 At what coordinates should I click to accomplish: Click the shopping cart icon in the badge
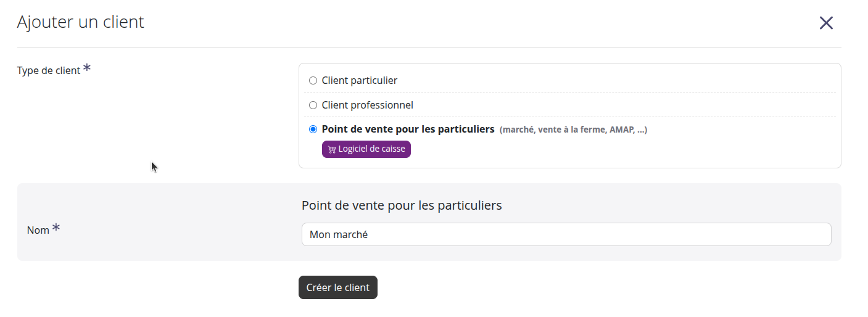point(332,150)
